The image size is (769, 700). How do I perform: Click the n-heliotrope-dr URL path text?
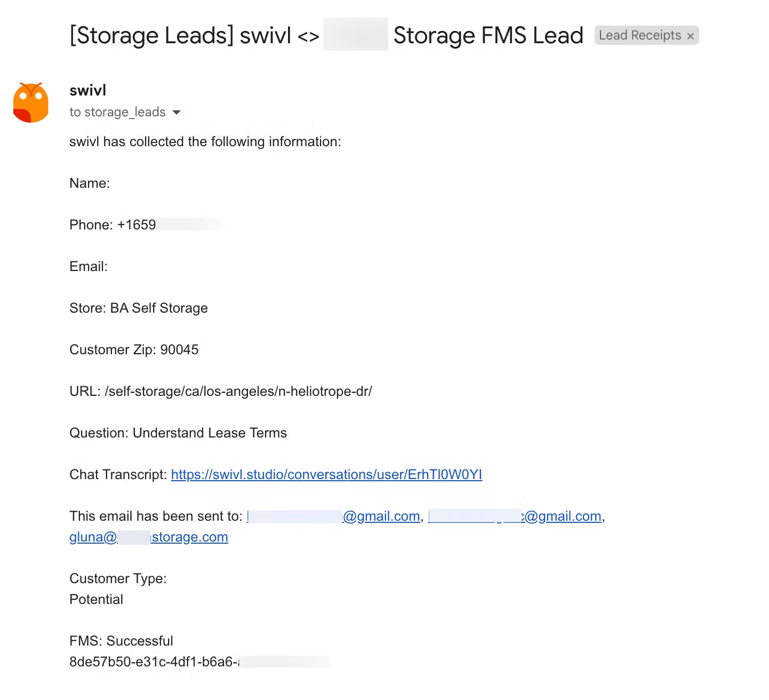238,391
